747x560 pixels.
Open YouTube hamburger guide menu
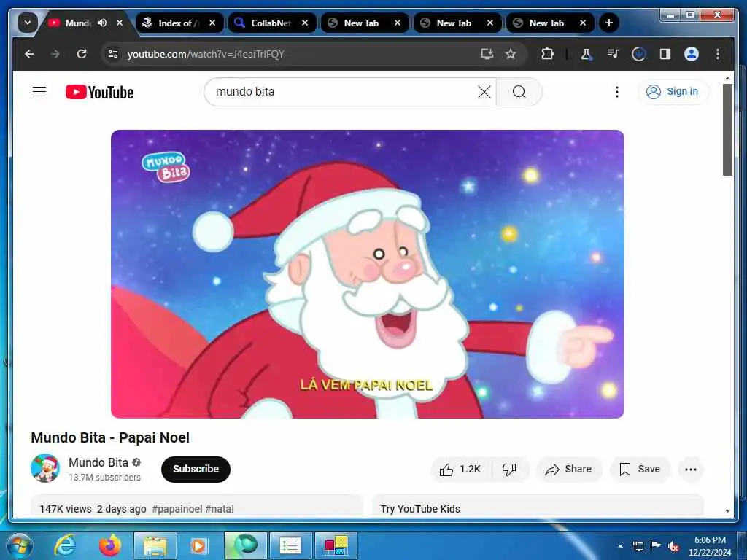(39, 91)
